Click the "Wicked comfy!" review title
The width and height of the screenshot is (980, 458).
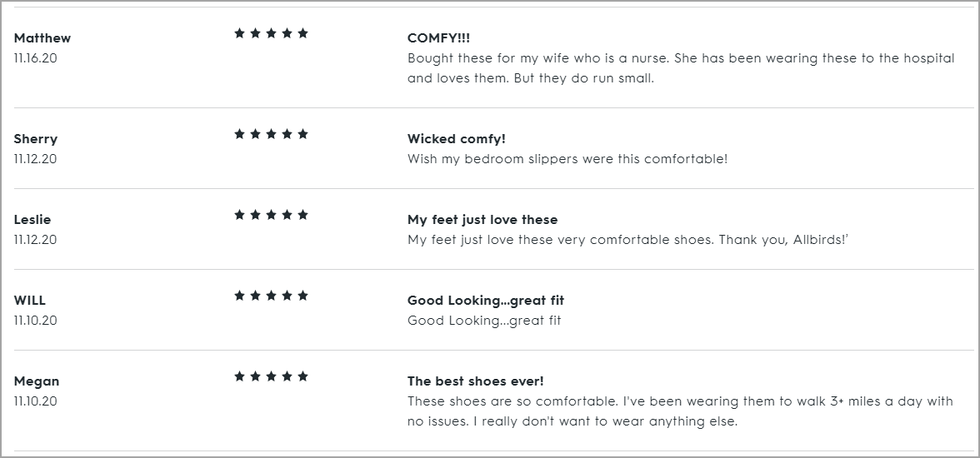[x=457, y=139]
